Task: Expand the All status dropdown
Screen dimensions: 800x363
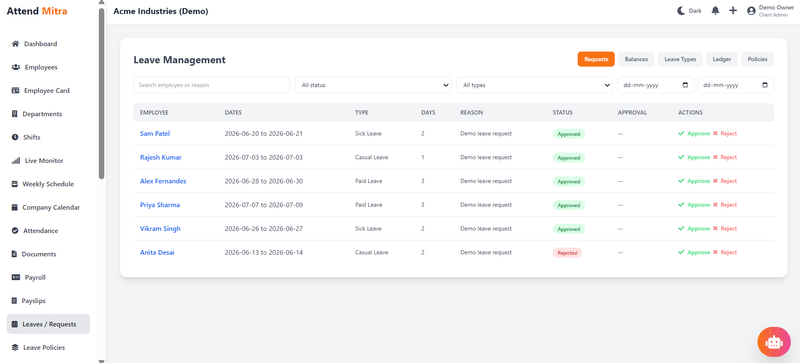Action: tap(373, 85)
